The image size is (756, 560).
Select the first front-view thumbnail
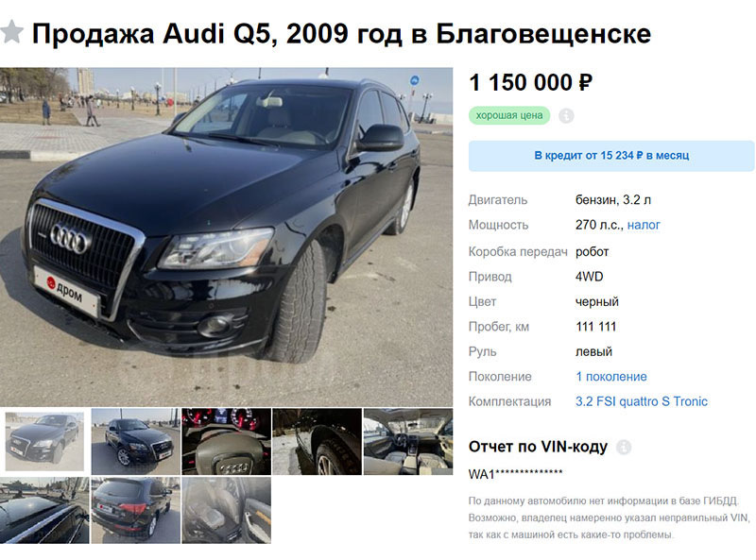coord(44,441)
